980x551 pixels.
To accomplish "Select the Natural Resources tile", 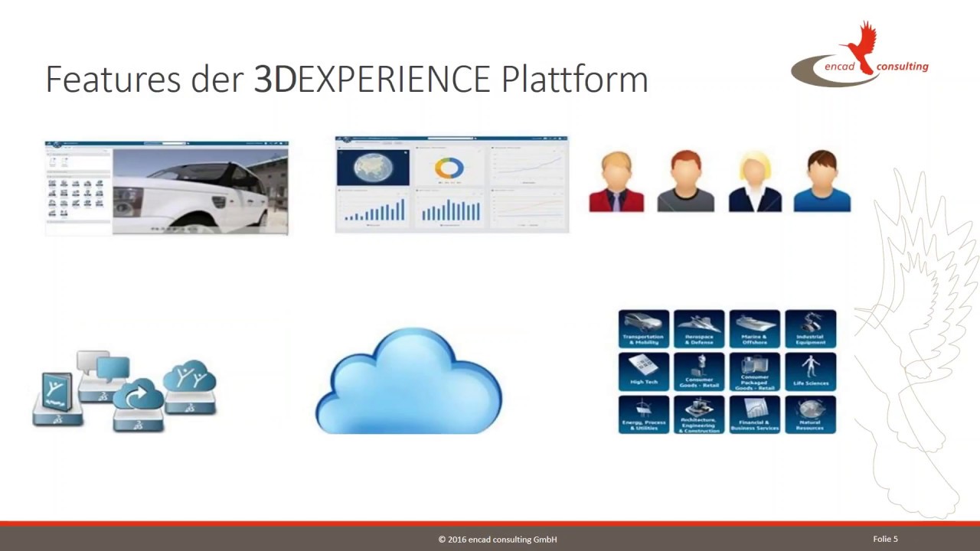I will coord(810,414).
